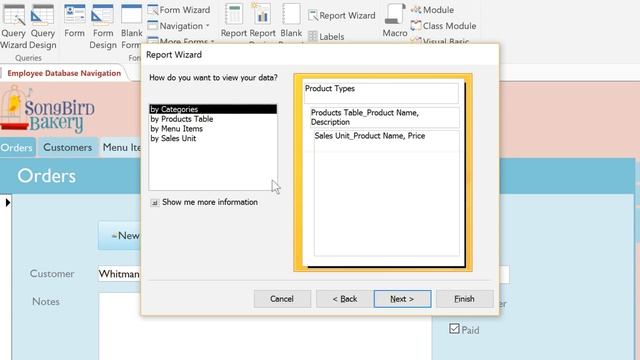Click the New button on Orders form
This screenshot has height=360, width=640.
(120, 236)
